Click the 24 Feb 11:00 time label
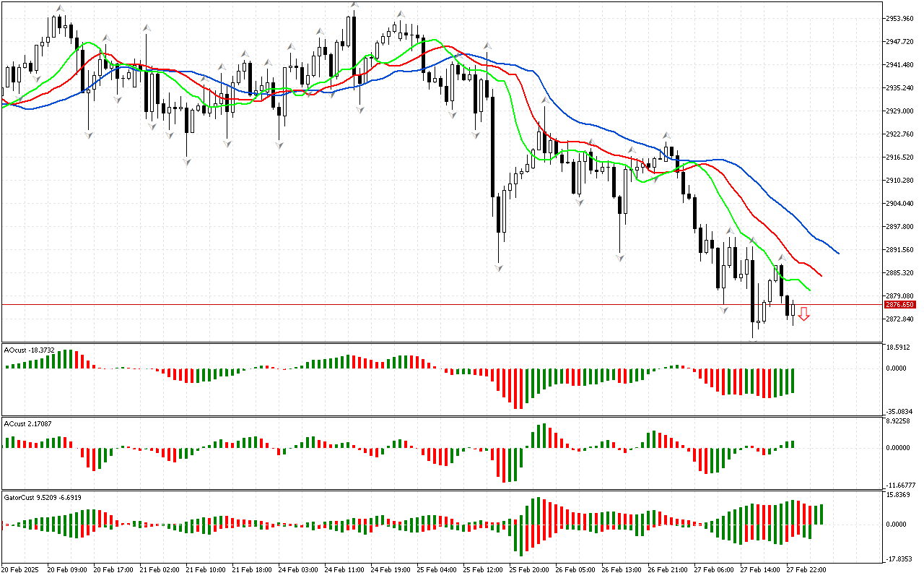Viewport: 924px width, 578px height. (344, 570)
